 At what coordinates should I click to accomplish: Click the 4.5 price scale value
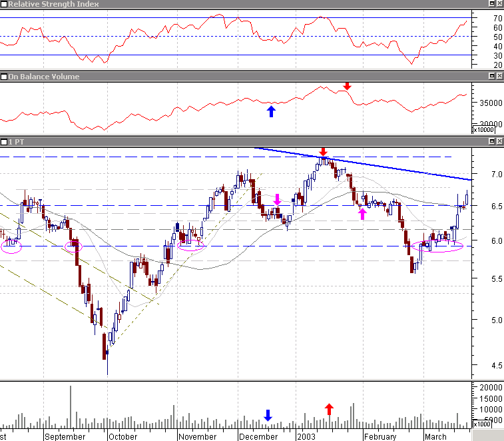pos(497,366)
